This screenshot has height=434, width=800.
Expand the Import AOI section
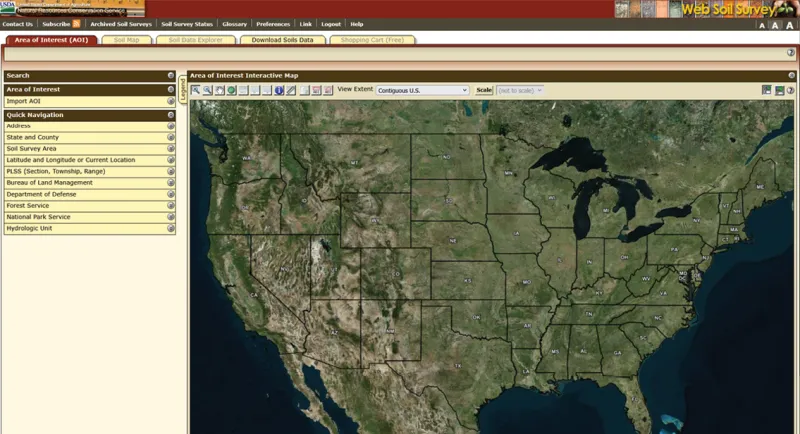(171, 101)
